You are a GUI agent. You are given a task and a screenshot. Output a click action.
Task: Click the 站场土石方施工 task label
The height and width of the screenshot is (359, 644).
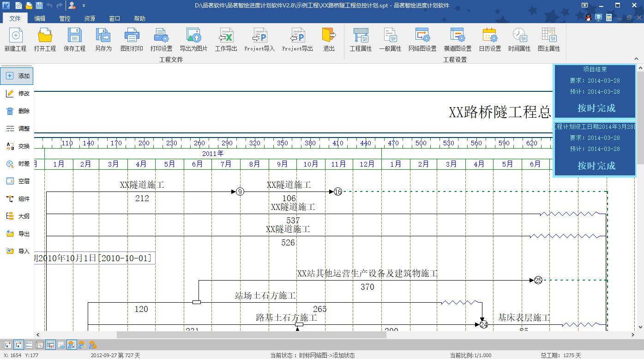click(x=265, y=295)
